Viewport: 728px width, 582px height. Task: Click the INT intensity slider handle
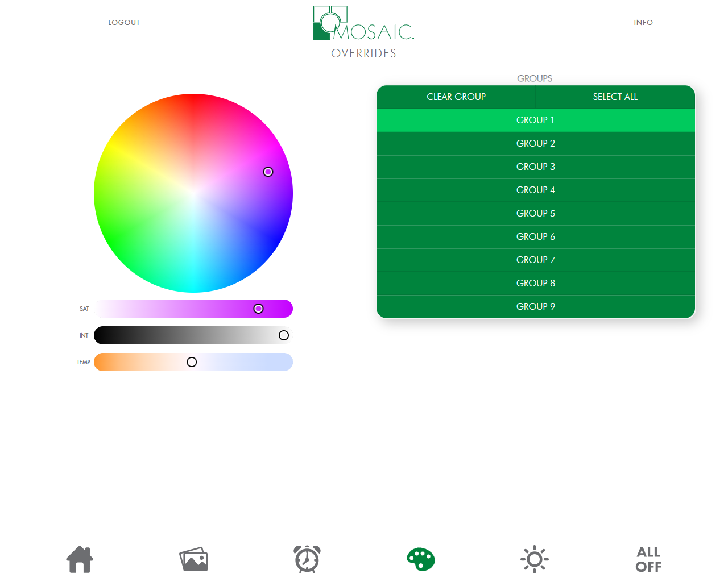coord(284,335)
